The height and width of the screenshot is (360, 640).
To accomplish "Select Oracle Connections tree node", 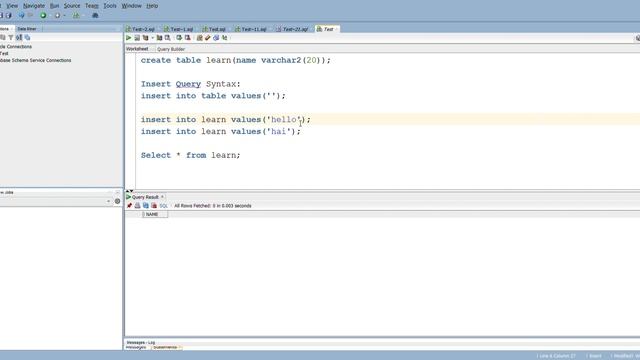I will click(16, 47).
